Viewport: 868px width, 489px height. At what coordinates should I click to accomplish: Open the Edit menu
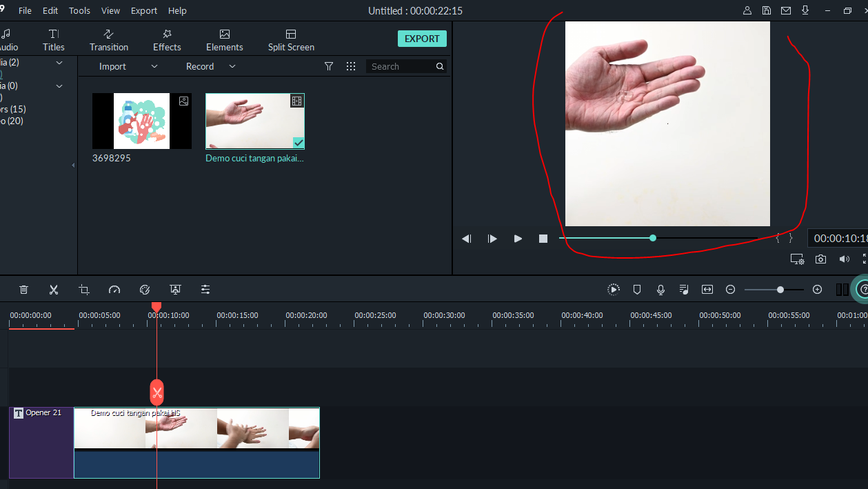coord(50,10)
